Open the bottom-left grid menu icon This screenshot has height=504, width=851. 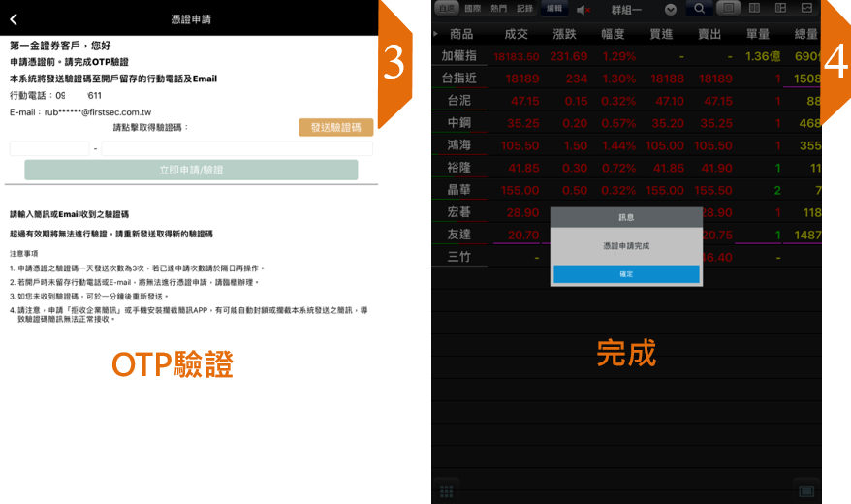coord(447,489)
